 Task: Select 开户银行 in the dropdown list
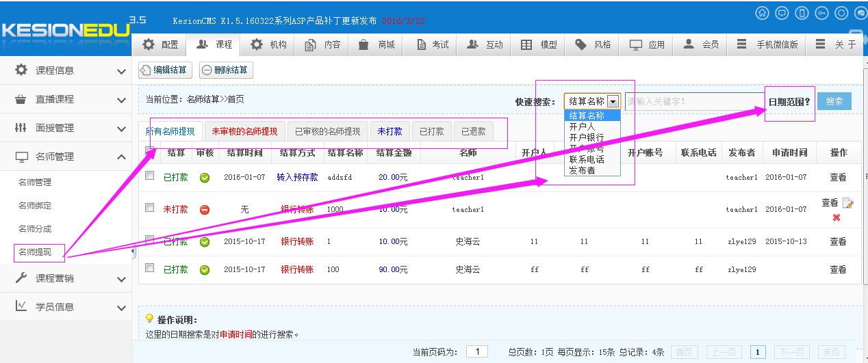tap(586, 137)
